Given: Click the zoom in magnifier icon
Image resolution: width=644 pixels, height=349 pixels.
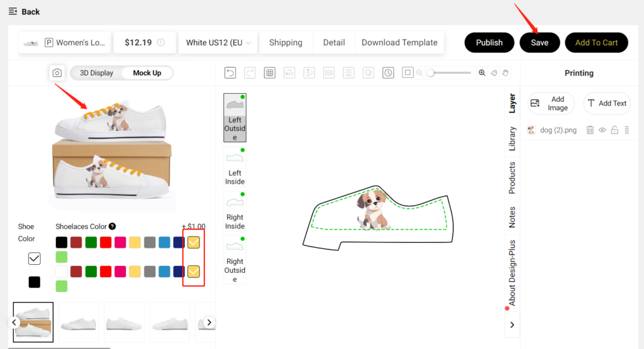Looking at the screenshot, I should (x=482, y=73).
